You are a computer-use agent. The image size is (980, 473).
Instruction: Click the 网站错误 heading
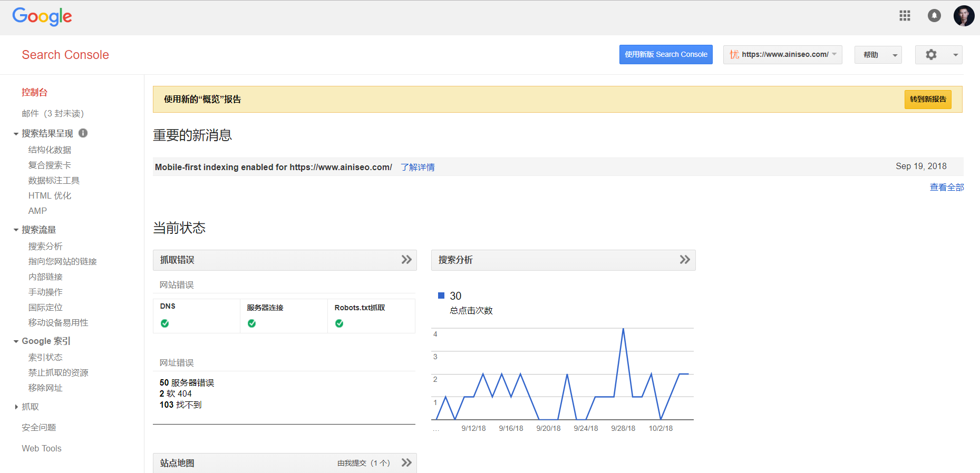click(x=177, y=284)
